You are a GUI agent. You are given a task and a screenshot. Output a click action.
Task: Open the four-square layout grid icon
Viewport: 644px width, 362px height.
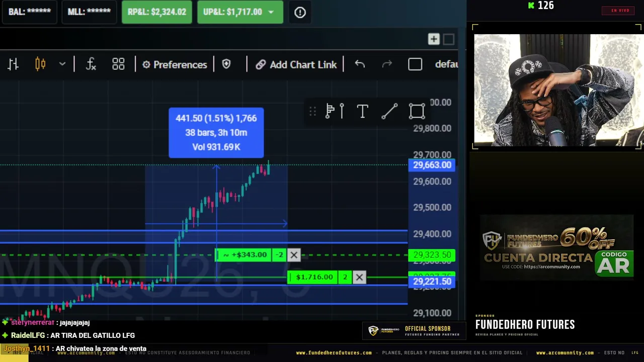(118, 64)
